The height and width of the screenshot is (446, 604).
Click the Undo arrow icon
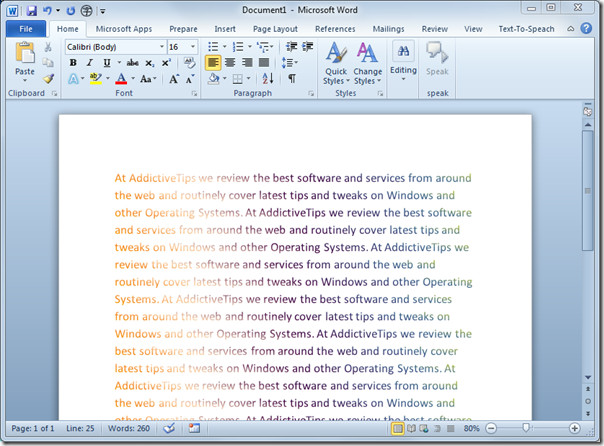[x=47, y=10]
